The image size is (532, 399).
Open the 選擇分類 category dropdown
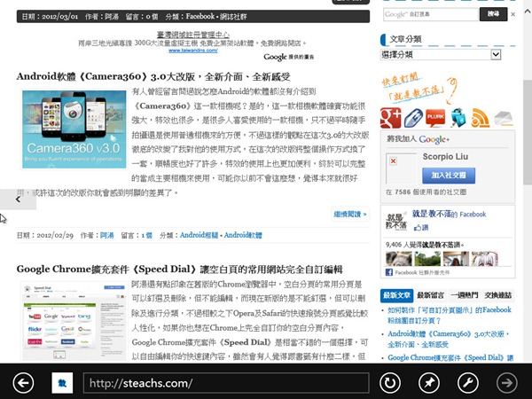click(x=441, y=55)
